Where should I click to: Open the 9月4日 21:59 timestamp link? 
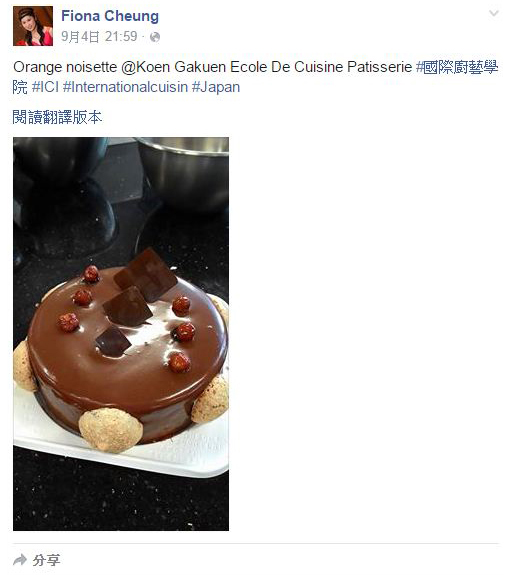[x=99, y=37]
